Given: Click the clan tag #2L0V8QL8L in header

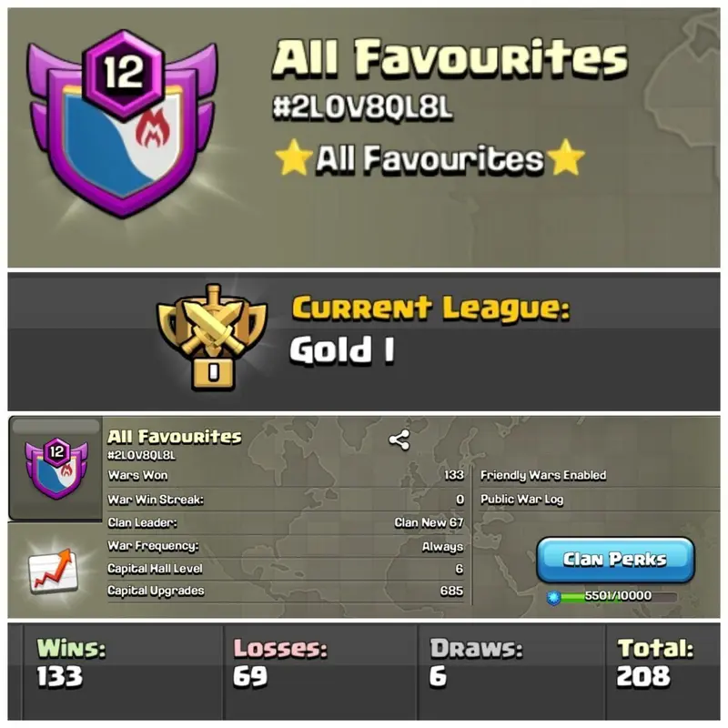Looking at the screenshot, I should pyautogui.click(x=362, y=106).
